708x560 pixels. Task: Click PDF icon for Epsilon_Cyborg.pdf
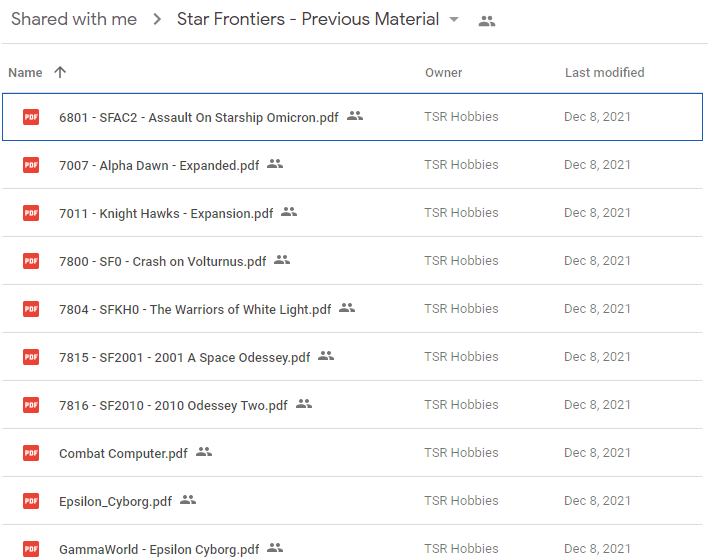tap(31, 501)
